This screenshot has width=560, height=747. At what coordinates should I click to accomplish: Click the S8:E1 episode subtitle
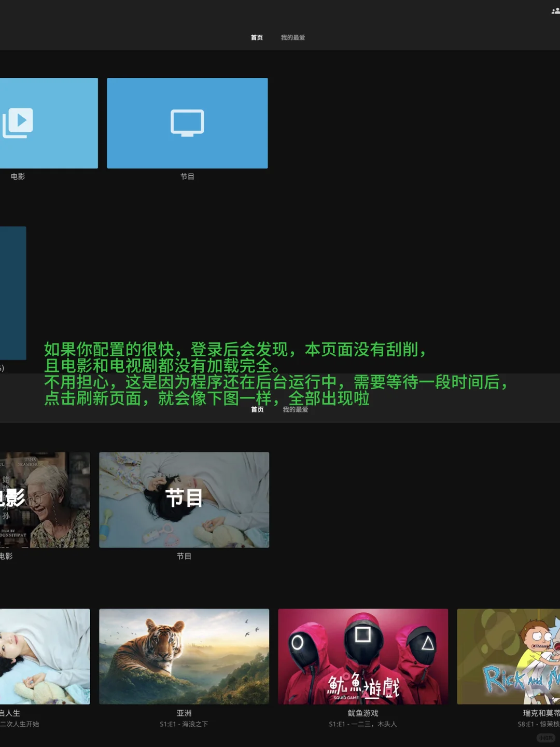tap(539, 724)
